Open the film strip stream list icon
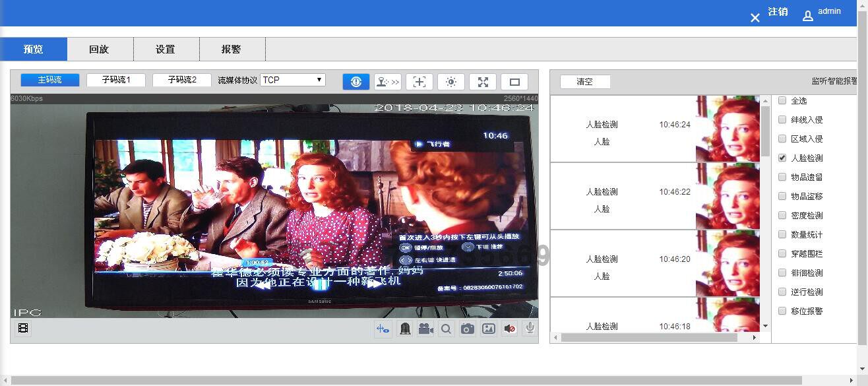The width and height of the screenshot is (868, 386). [23, 328]
